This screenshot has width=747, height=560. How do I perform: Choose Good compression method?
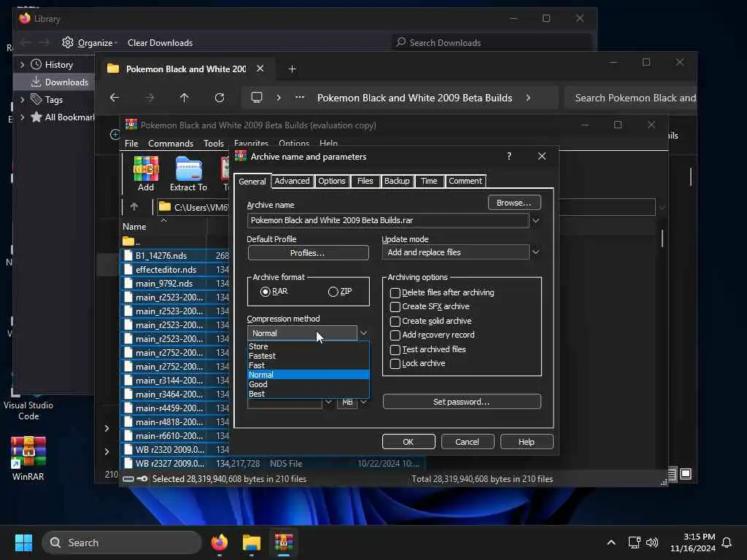click(x=309, y=384)
